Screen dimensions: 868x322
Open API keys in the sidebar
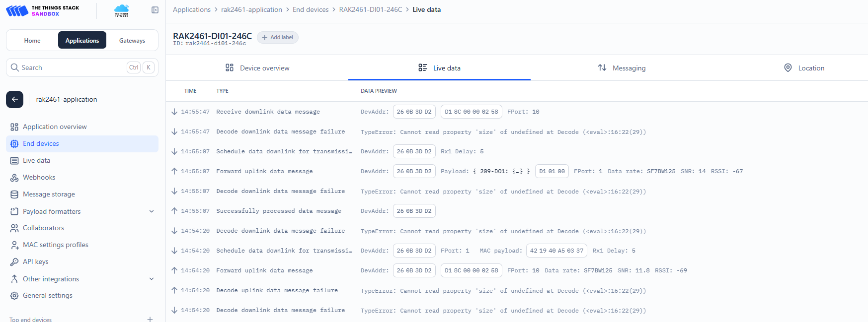coord(35,261)
